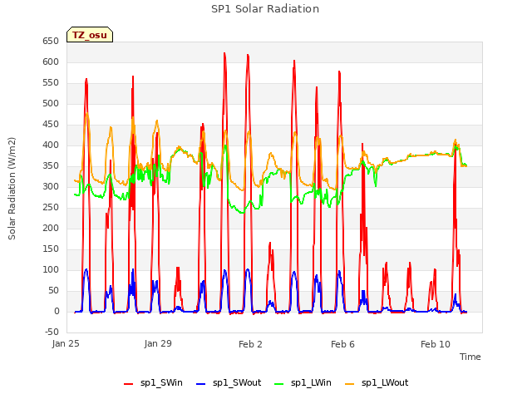Toggle the sp1_SWout legend label
Image resolution: width=532 pixels, height=399 pixels.
237,383
